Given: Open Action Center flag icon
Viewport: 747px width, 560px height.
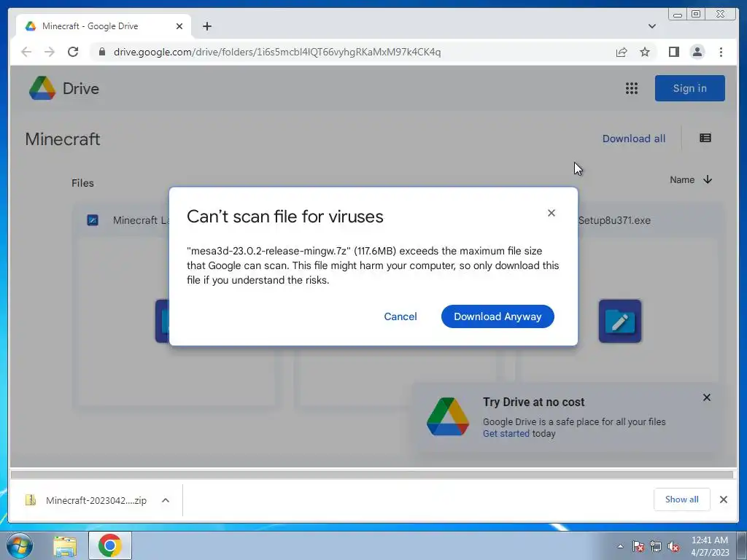Looking at the screenshot, I should click(638, 546).
